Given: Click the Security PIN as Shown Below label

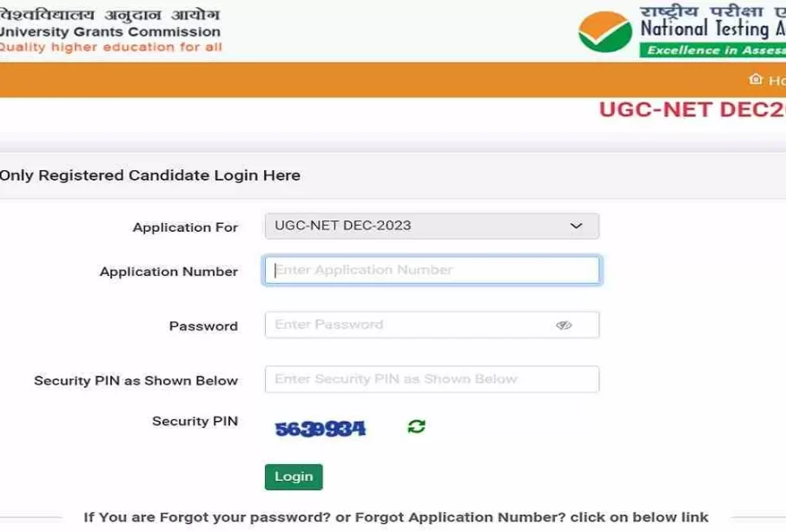Looking at the screenshot, I should [135, 381].
